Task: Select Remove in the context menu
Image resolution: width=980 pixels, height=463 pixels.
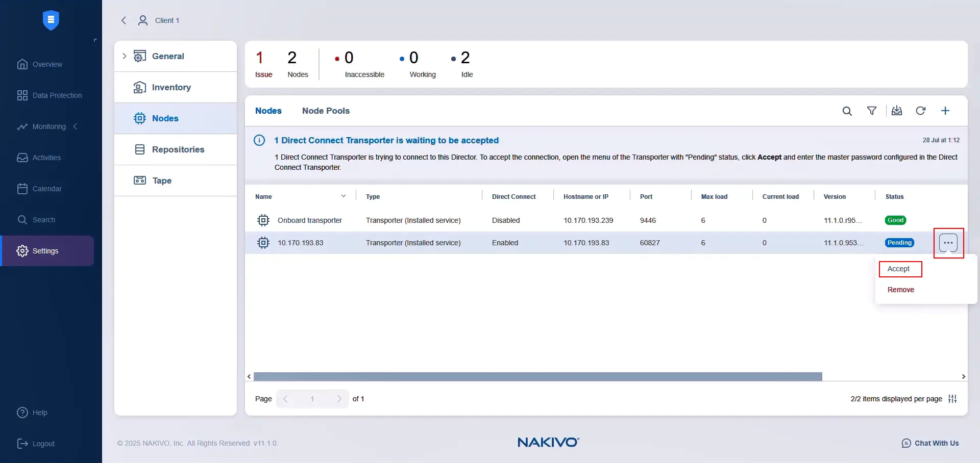Action: [x=901, y=290]
